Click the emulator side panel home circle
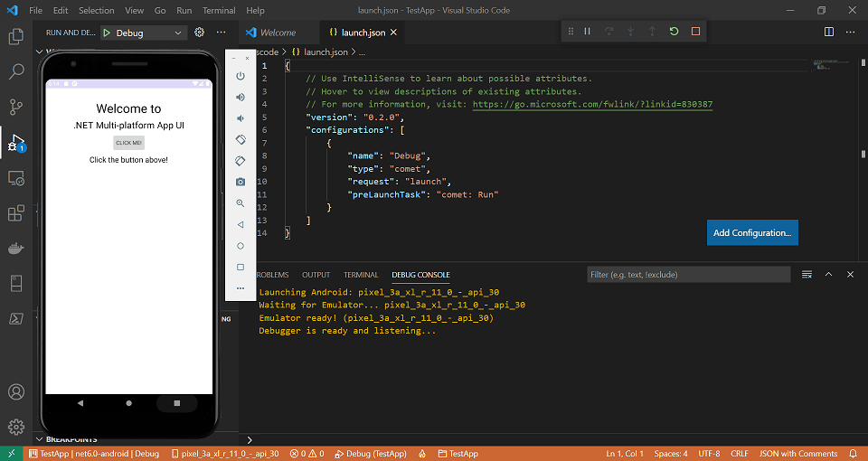This screenshot has width=868, height=461. 241,246
